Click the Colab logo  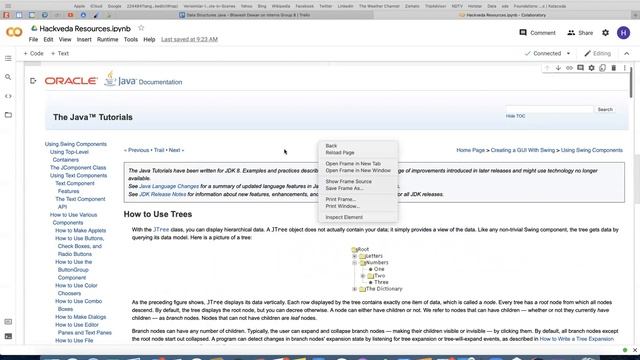(14, 32)
